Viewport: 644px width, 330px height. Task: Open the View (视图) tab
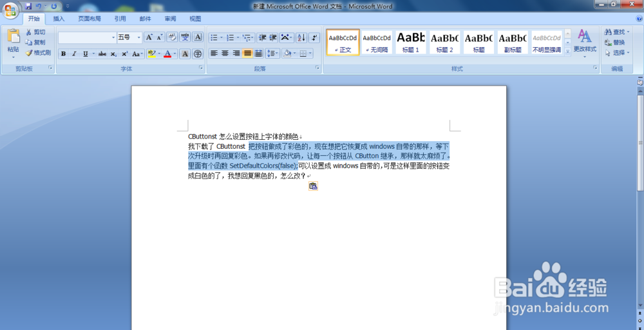pyautogui.click(x=195, y=19)
